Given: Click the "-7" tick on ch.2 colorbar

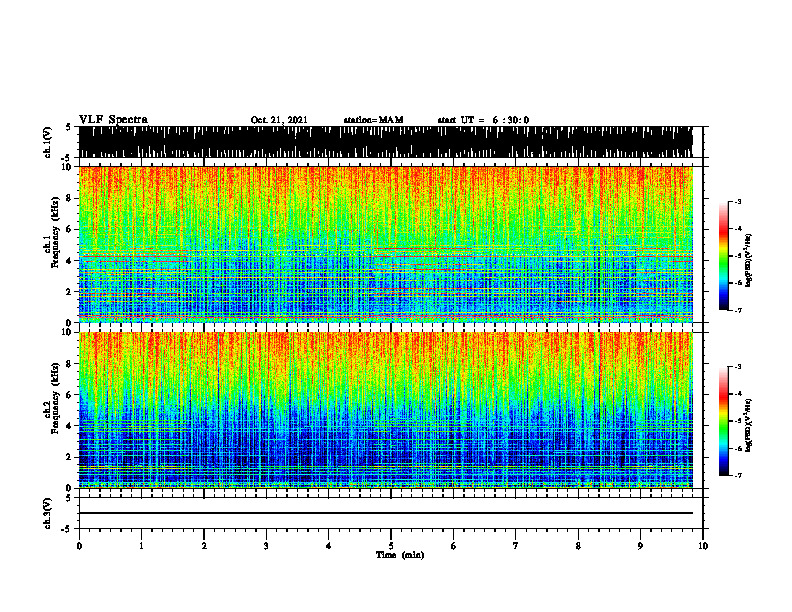Looking at the screenshot, I should coord(738,475).
